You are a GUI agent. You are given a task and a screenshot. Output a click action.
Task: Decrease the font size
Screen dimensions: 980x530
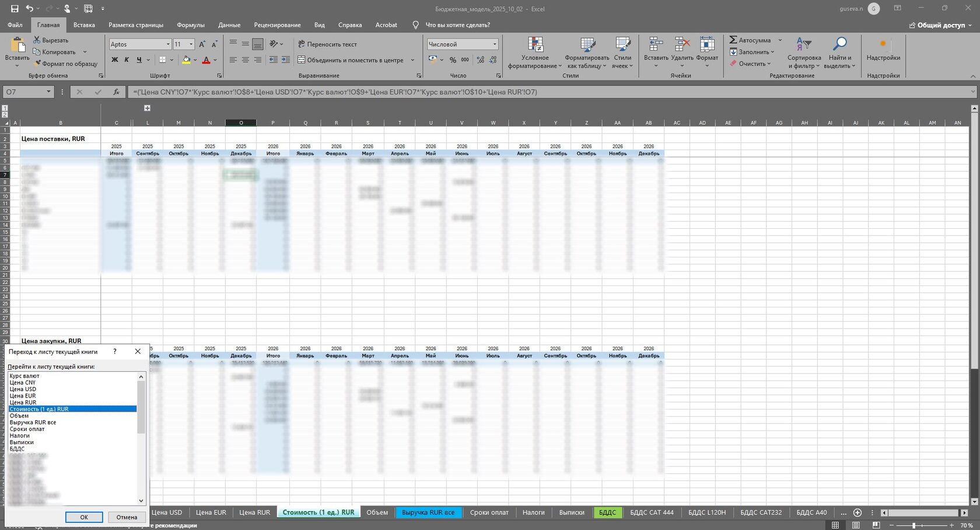(214, 44)
